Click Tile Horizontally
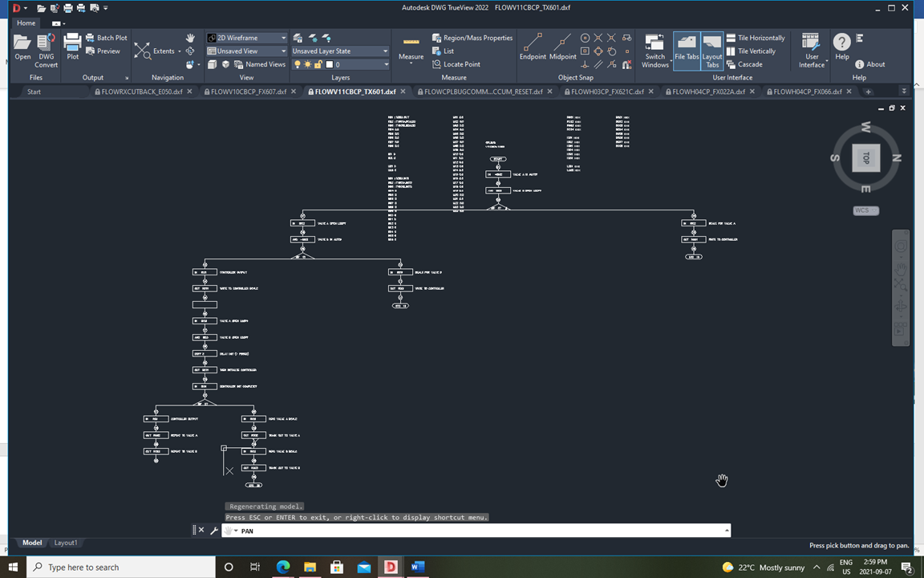 (756, 38)
